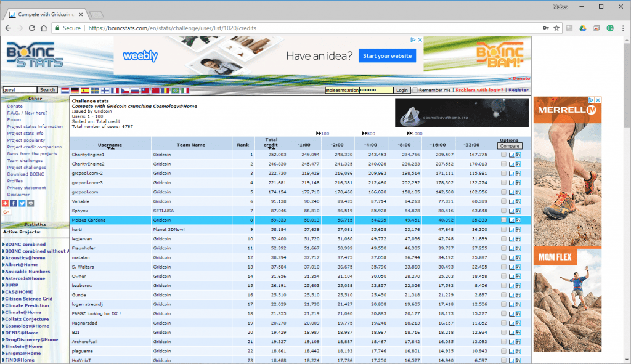Open chart icon for Moises Cardona row
631x364 pixels.
[511, 220]
